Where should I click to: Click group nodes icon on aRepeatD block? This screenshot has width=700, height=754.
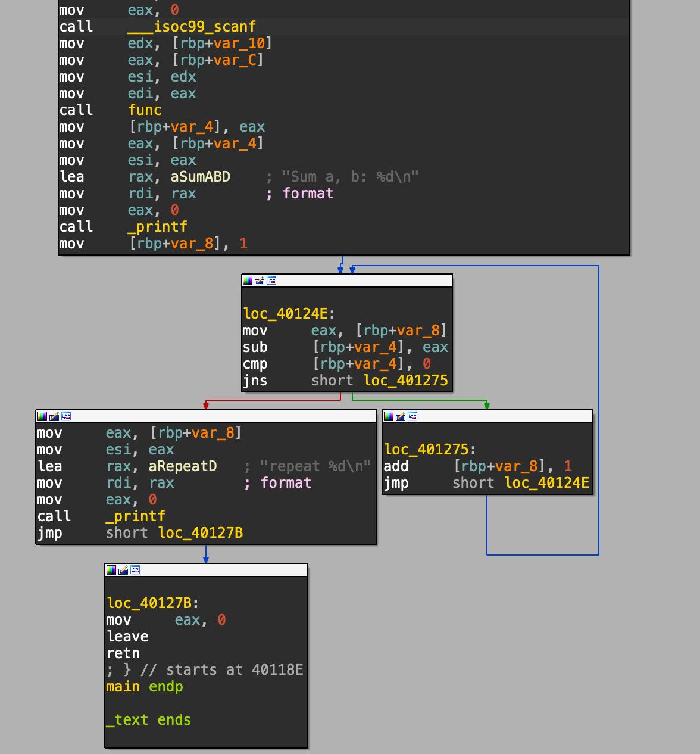(66, 416)
